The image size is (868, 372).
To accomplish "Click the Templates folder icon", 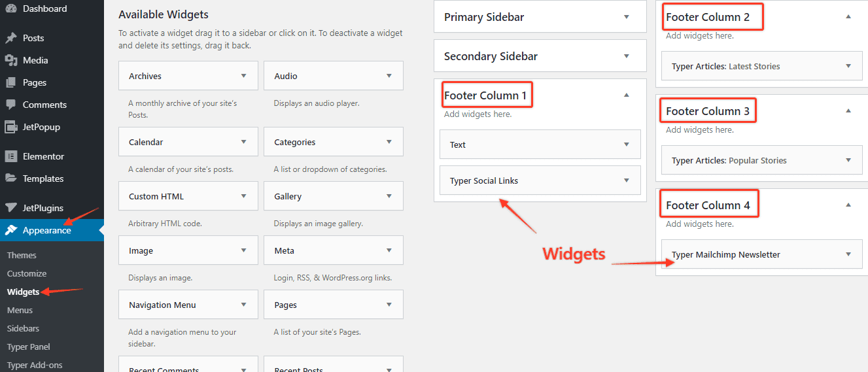I will tap(11, 178).
